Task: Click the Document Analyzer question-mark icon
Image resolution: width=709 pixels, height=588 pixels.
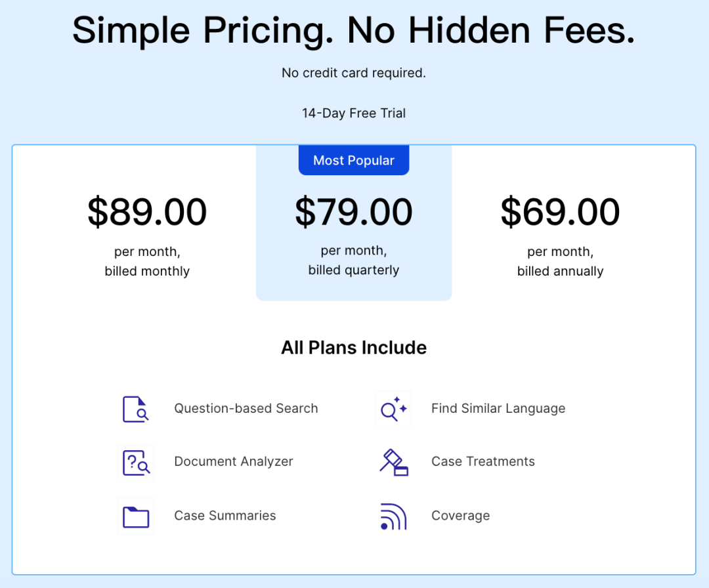Action: 136,463
